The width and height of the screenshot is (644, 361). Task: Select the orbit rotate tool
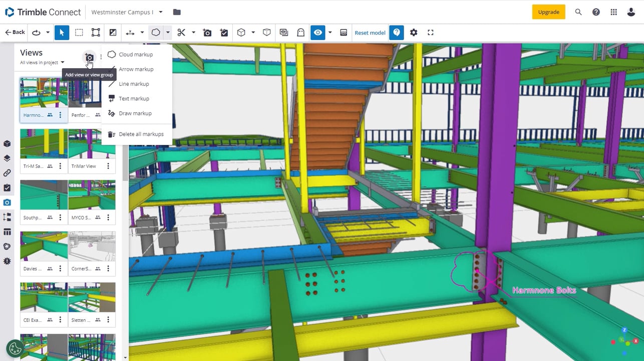(36, 33)
